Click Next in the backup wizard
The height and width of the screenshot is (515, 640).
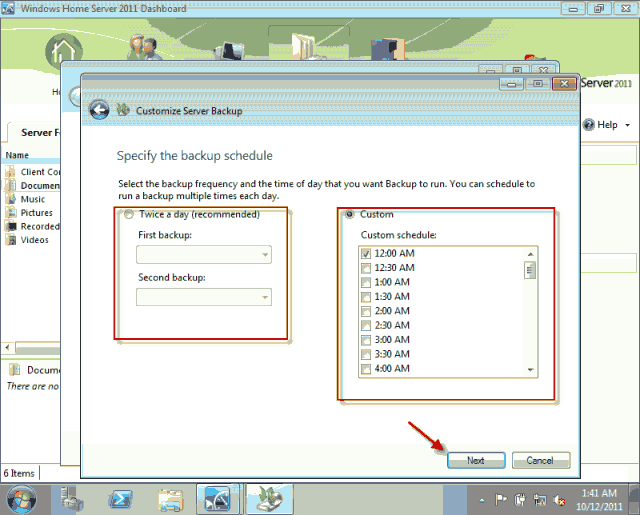[x=476, y=460]
